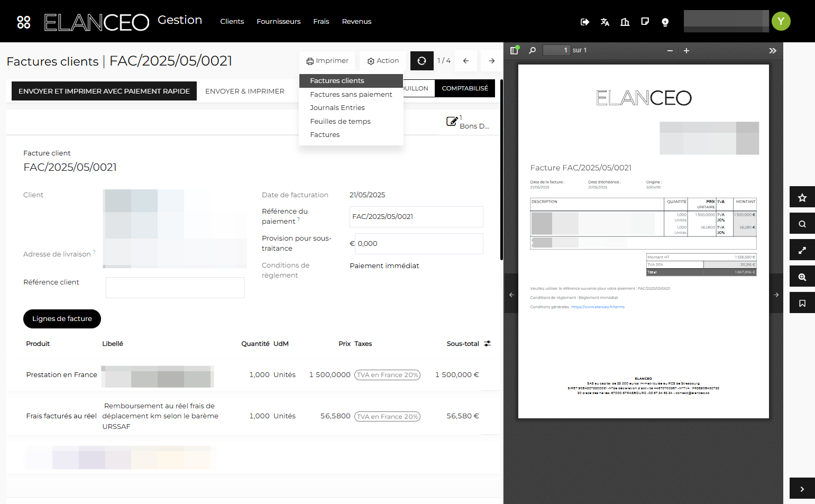The image size is (815, 504).
Task: Click the PDF page number field
Action: (556, 50)
